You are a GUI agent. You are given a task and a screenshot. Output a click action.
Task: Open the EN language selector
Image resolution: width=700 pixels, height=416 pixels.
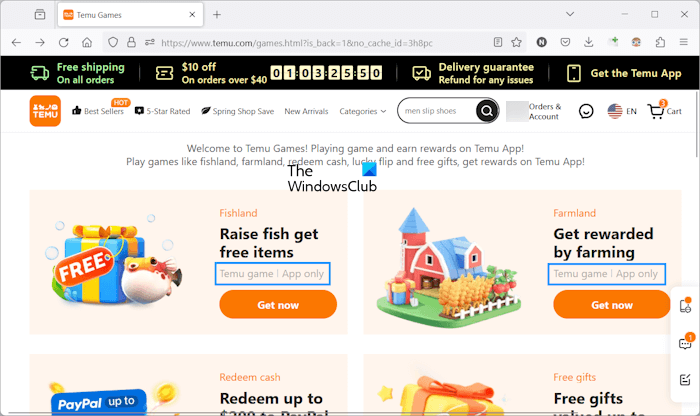(622, 111)
